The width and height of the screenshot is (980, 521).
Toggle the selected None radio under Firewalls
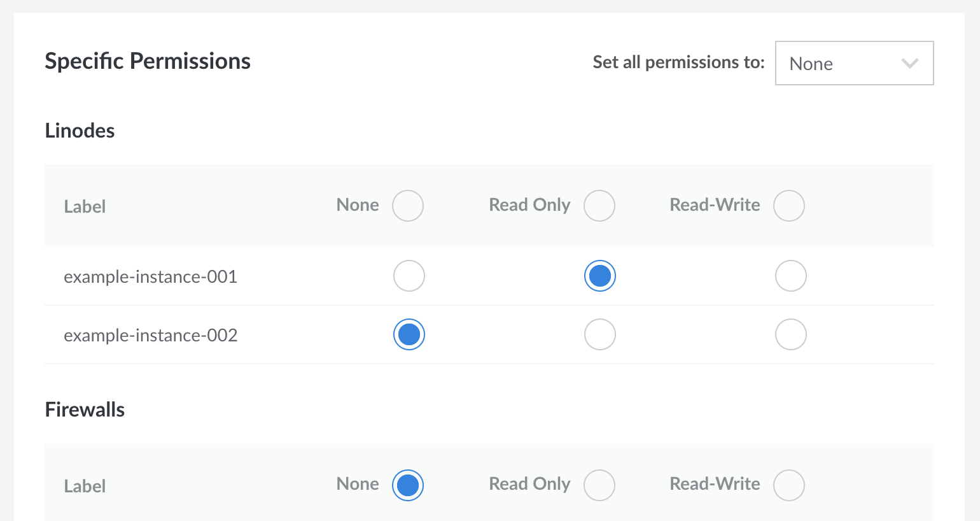point(408,485)
